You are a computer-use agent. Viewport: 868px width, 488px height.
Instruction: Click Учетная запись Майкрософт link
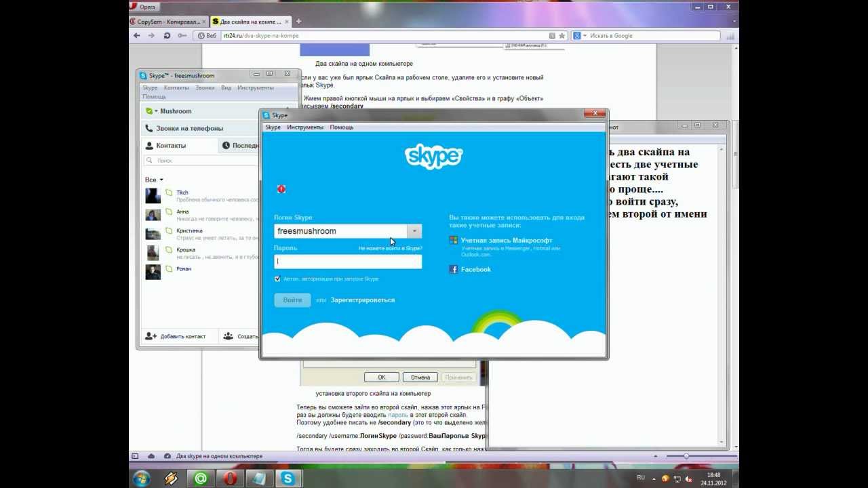[507, 240]
